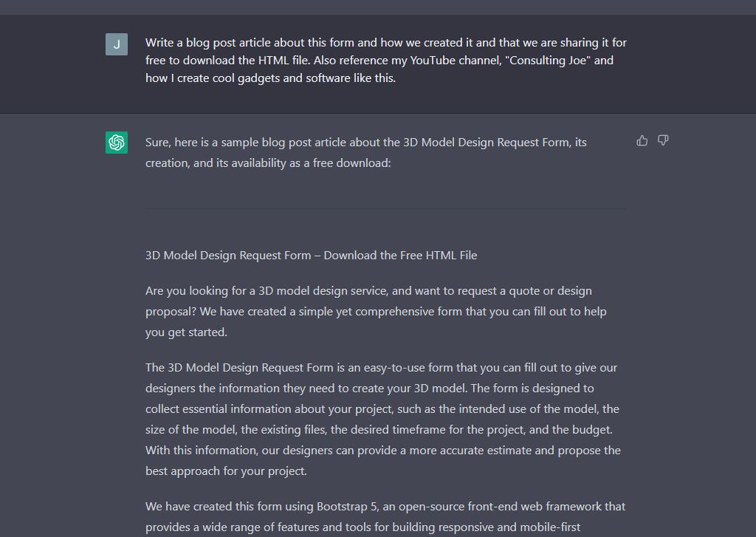Click the line 'best approach for your project.'
This screenshot has height=537, width=756.
pos(226,471)
